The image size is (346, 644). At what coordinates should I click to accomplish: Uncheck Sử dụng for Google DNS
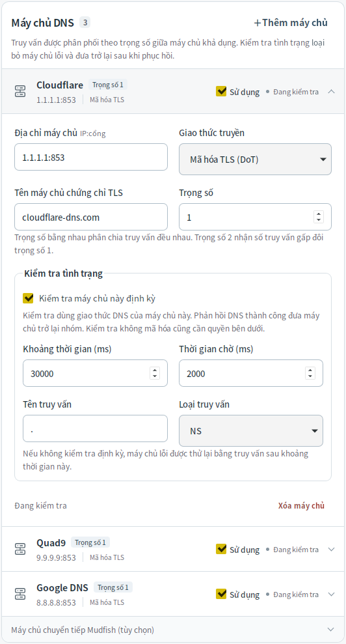tap(221, 594)
